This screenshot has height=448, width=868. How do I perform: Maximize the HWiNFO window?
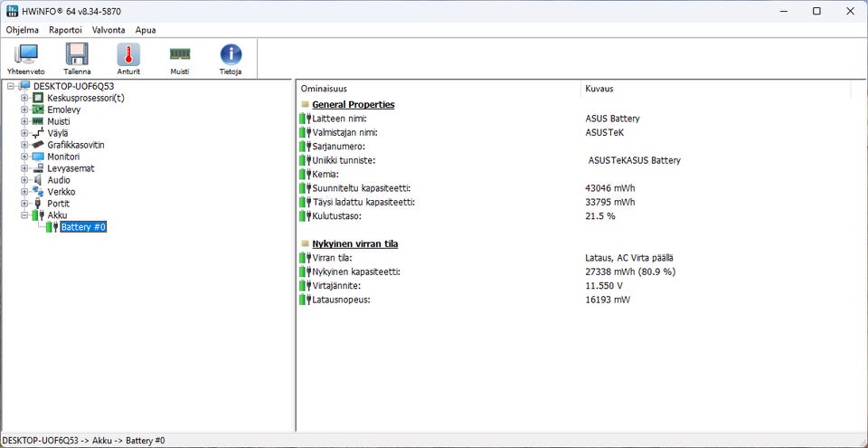[x=816, y=11]
